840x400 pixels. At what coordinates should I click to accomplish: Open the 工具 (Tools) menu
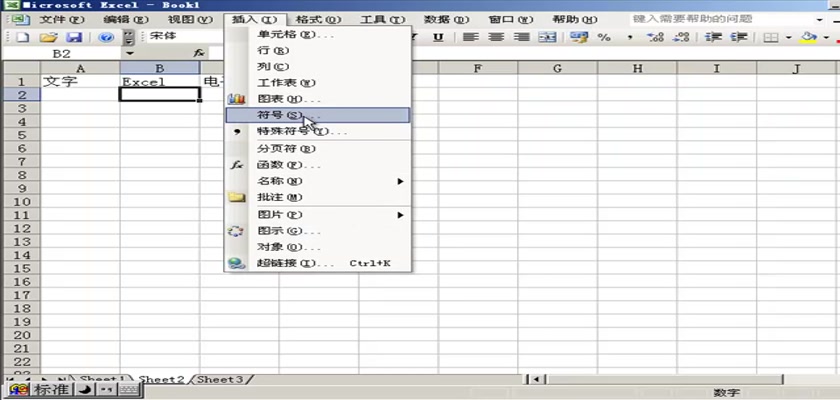click(382, 20)
